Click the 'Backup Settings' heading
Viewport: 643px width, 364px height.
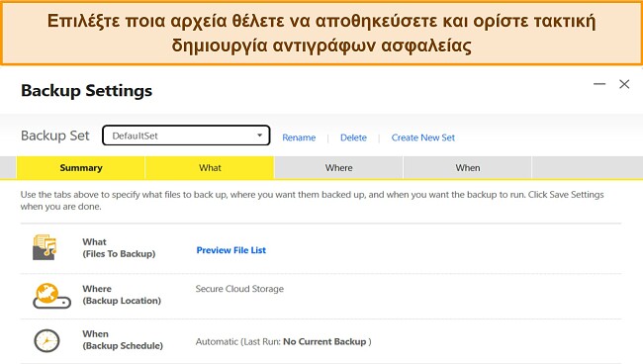pos(86,91)
